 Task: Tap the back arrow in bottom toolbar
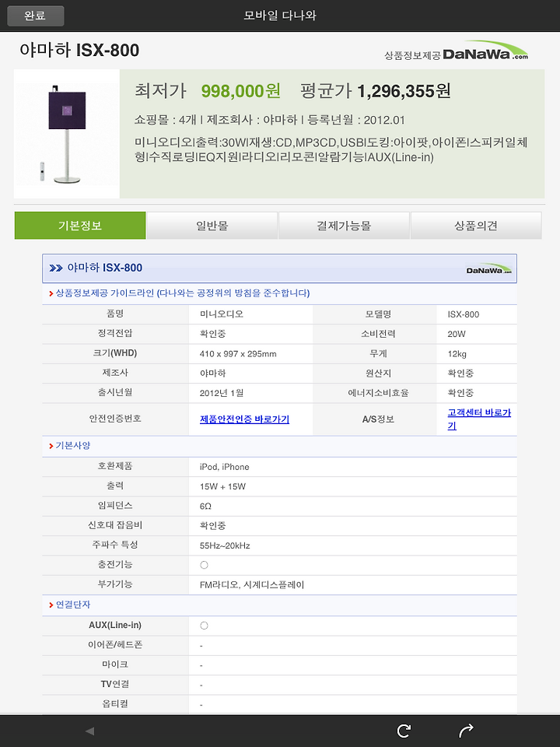(89, 731)
